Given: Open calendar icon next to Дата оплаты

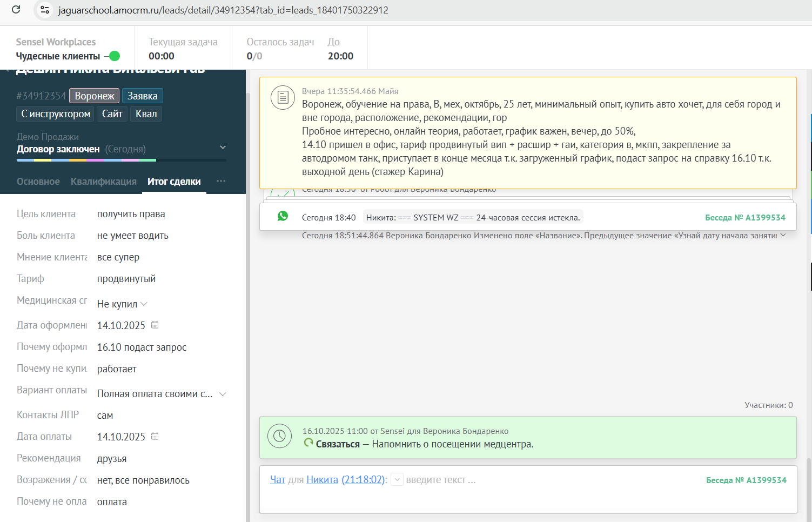Looking at the screenshot, I should [155, 436].
